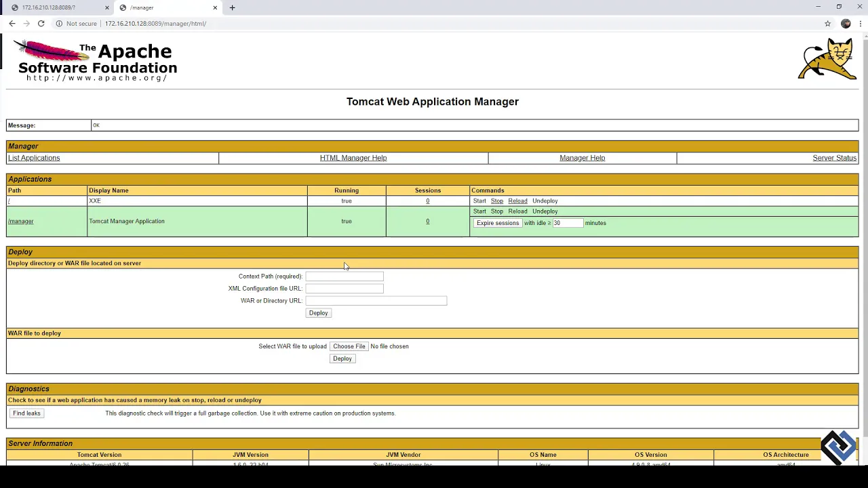The image size is (868, 488).
Task: Focus the XML Configuration file URL field
Action: 344,288
